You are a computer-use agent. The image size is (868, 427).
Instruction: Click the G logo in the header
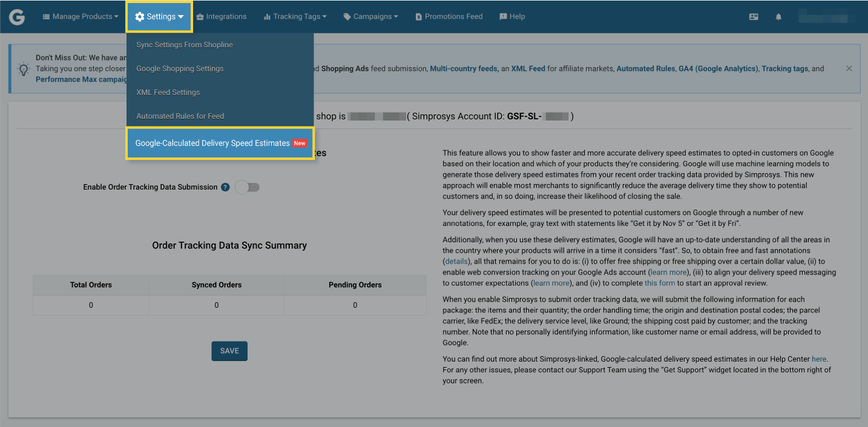point(17,17)
